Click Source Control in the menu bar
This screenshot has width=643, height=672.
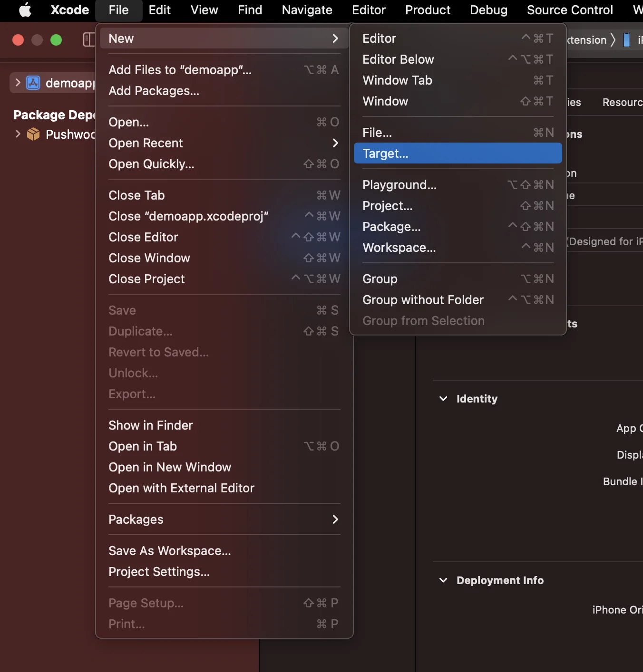point(569,10)
